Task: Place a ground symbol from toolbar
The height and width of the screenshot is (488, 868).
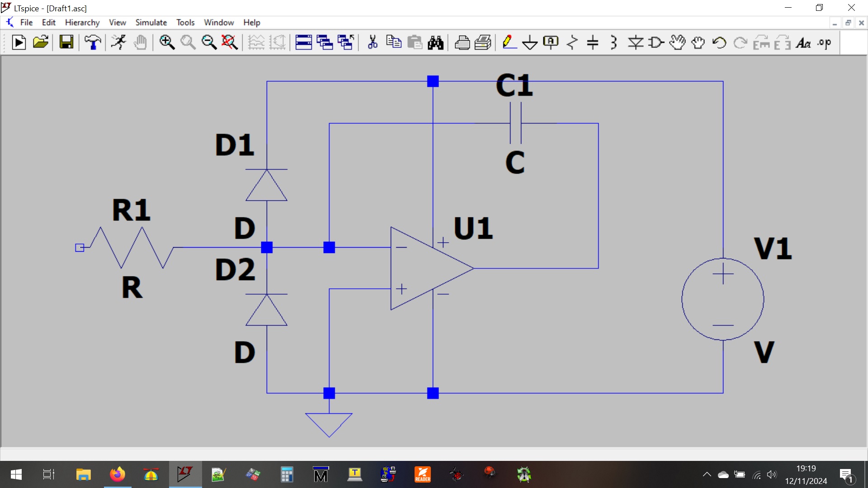Action: click(x=530, y=43)
